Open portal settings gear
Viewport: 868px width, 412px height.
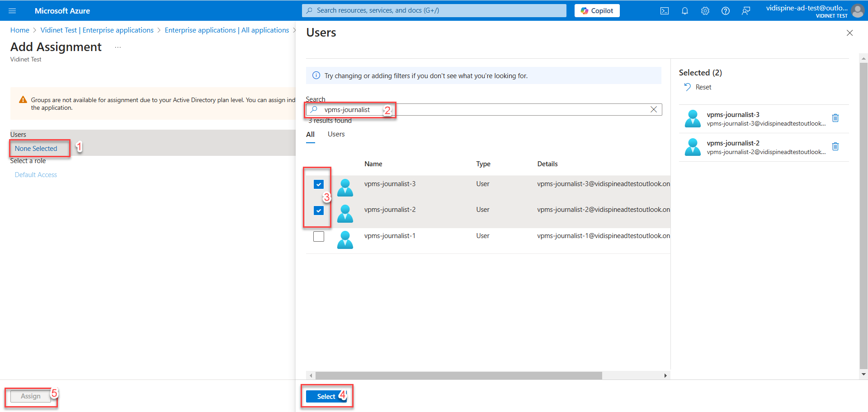705,11
